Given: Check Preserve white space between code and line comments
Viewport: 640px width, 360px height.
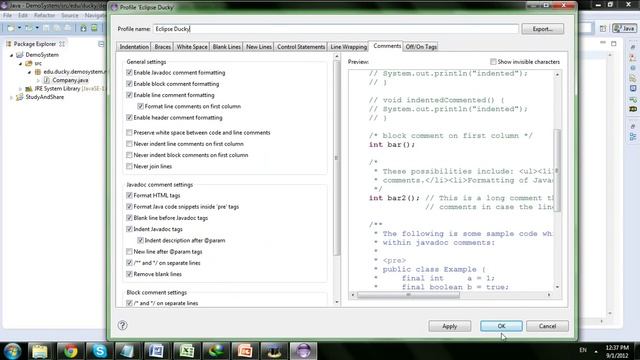Looking at the screenshot, I should (129, 133).
